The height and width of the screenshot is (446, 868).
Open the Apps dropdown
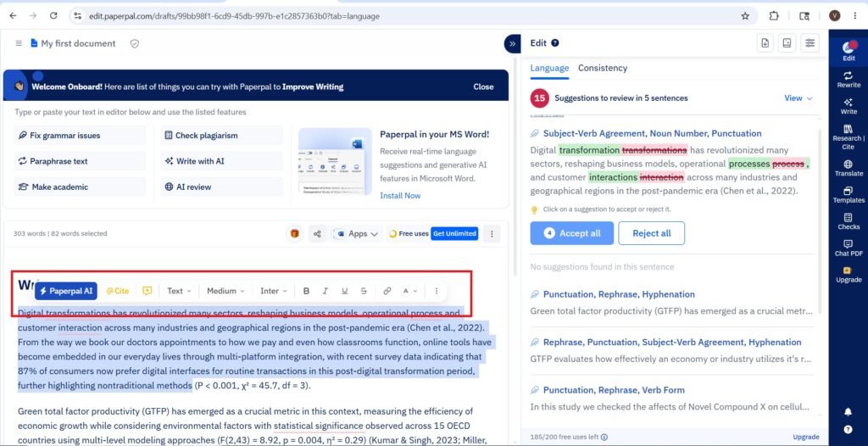tap(357, 234)
